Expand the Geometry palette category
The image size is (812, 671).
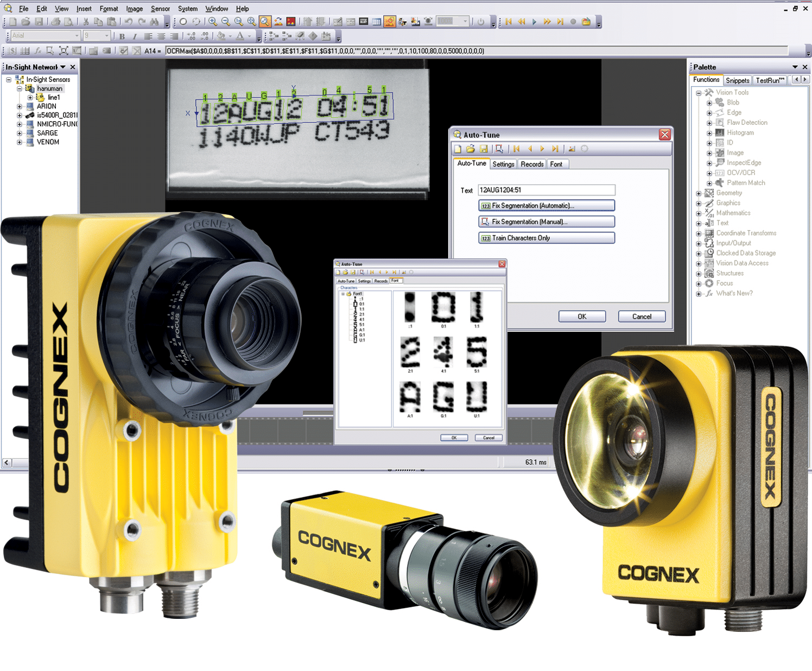[699, 193]
